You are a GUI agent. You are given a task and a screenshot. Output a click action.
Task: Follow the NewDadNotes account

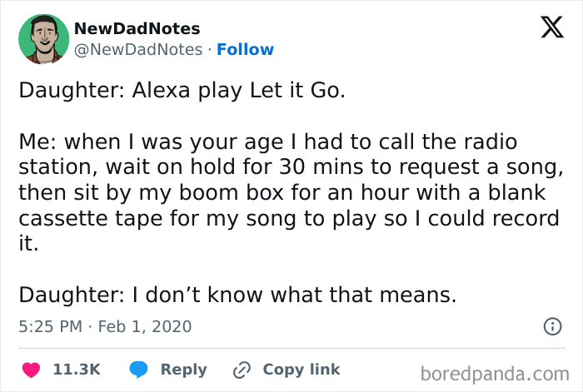pos(245,49)
